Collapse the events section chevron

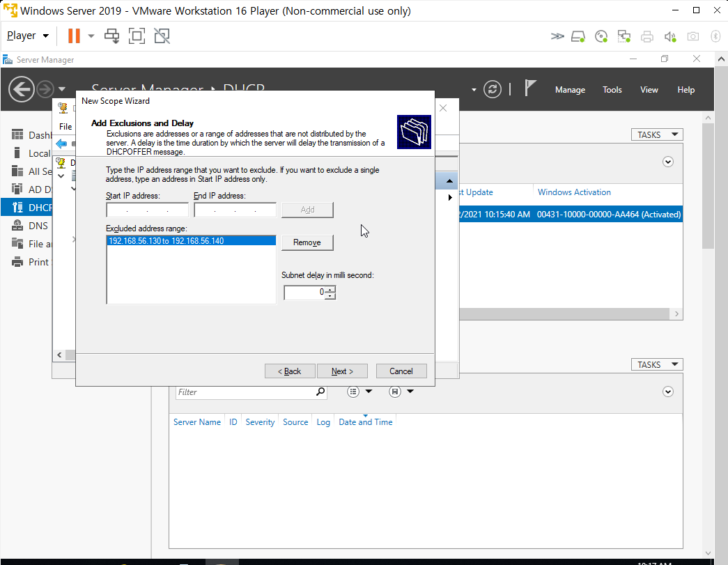[x=667, y=392]
